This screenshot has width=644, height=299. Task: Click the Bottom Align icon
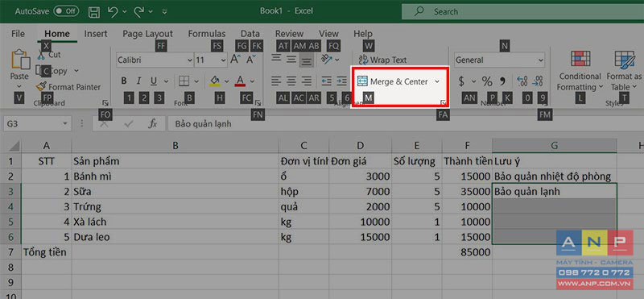[307, 60]
